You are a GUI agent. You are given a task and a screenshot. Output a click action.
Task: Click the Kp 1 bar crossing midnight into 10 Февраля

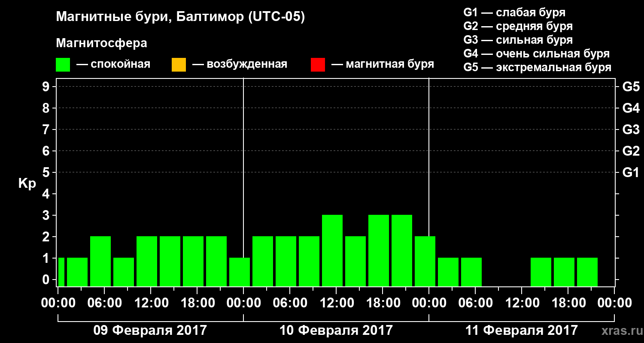click(x=240, y=272)
